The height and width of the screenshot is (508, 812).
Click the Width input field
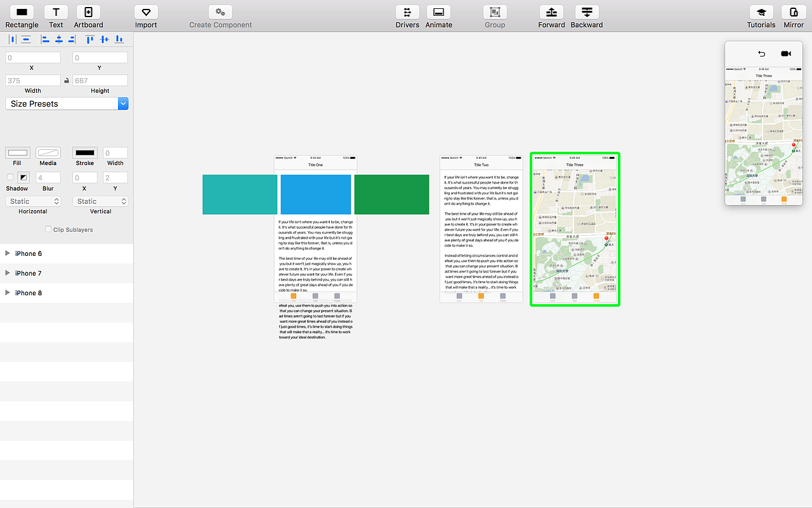point(33,81)
